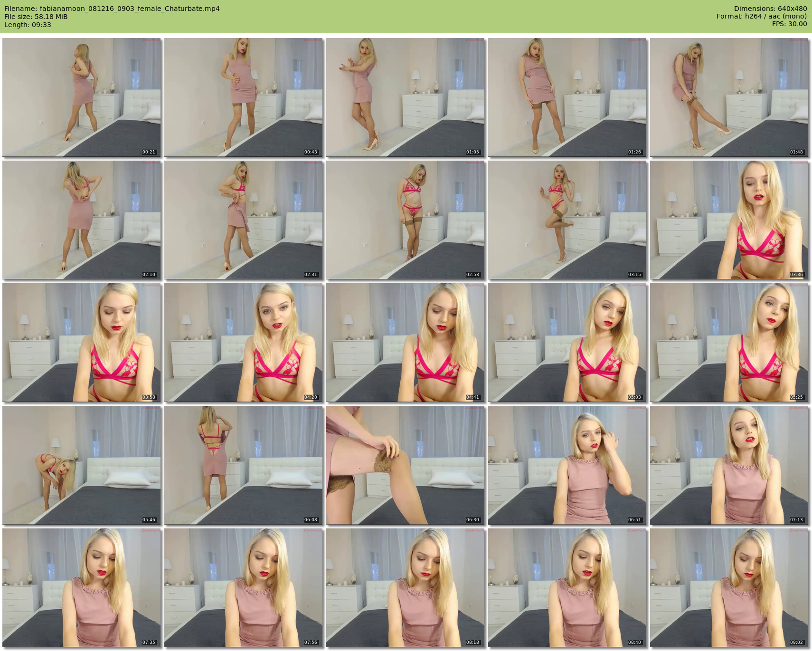
Task: Click the 01:48 frame thumbnail
Action: pos(729,97)
